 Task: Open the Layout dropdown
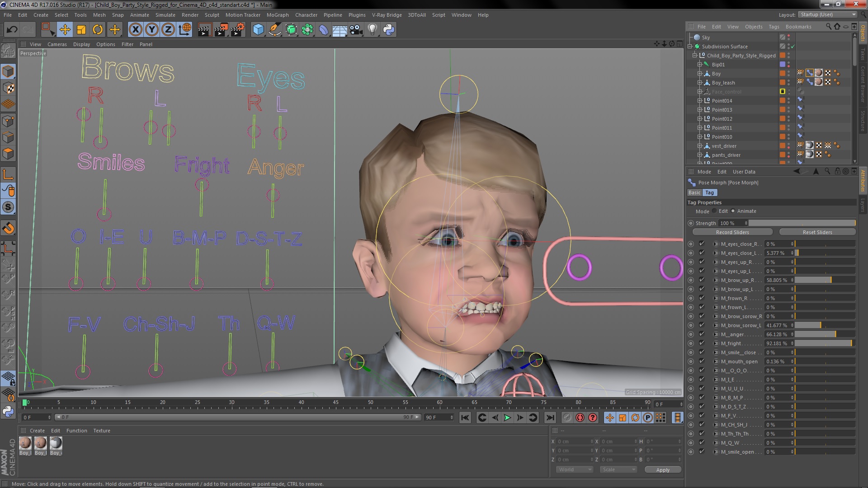point(827,14)
